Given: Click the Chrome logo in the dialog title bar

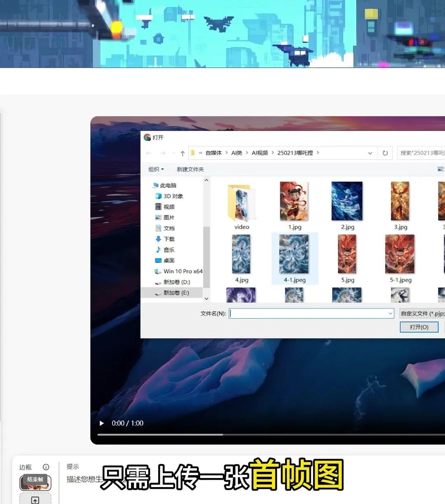Looking at the screenshot, I should [147, 138].
